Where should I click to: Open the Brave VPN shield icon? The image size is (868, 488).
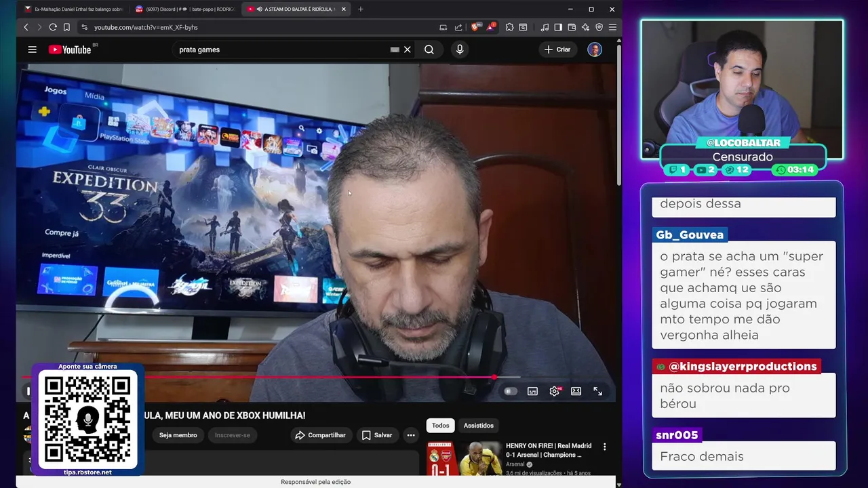[599, 27]
